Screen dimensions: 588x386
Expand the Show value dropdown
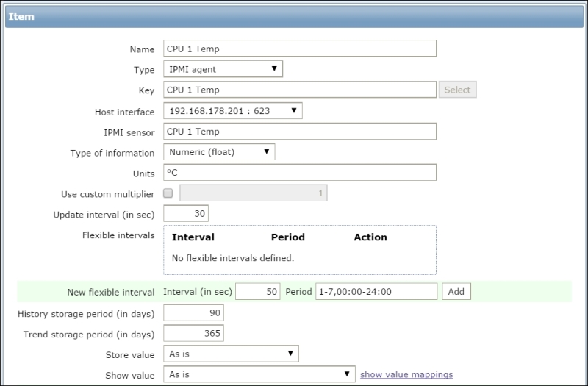coord(259,374)
